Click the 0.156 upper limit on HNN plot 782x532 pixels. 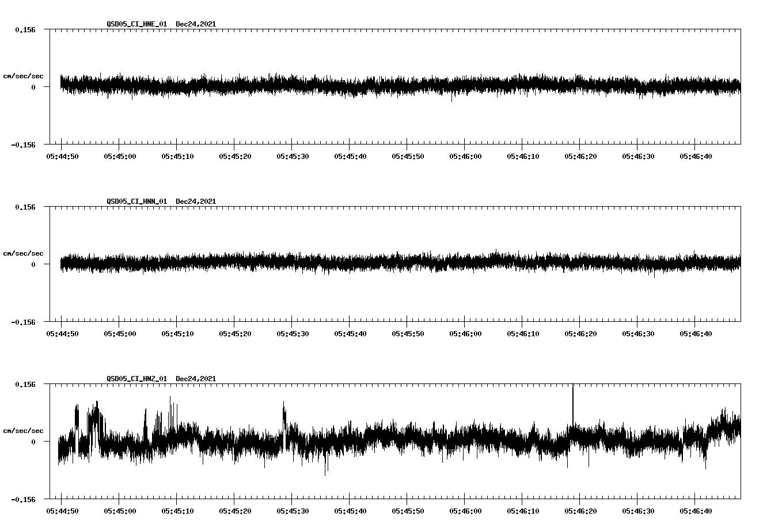coord(25,207)
